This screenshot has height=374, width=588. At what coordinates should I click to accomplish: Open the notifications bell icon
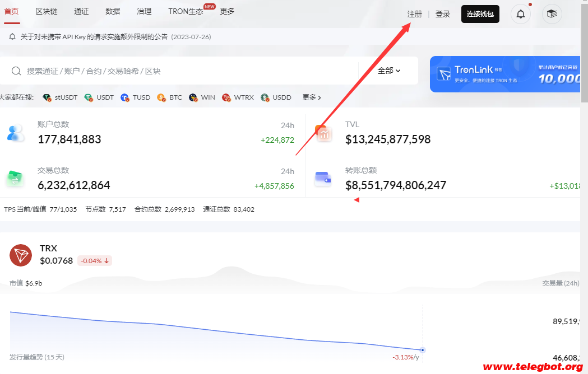click(521, 14)
